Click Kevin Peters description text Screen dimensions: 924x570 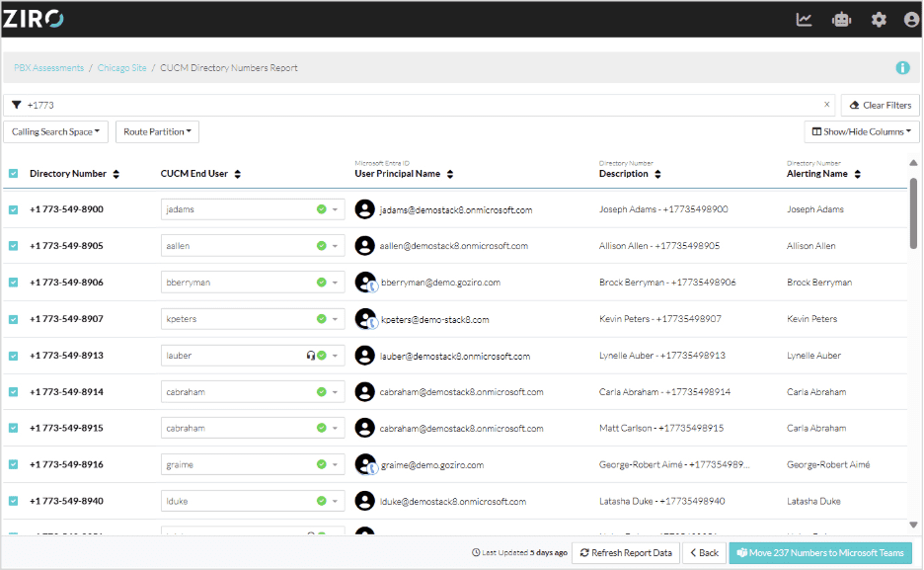[660, 319]
